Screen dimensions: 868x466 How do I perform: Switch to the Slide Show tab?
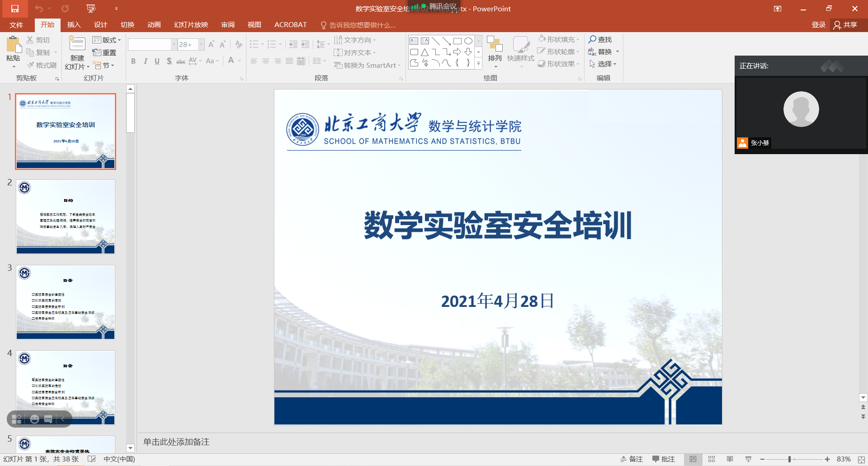[x=191, y=25]
